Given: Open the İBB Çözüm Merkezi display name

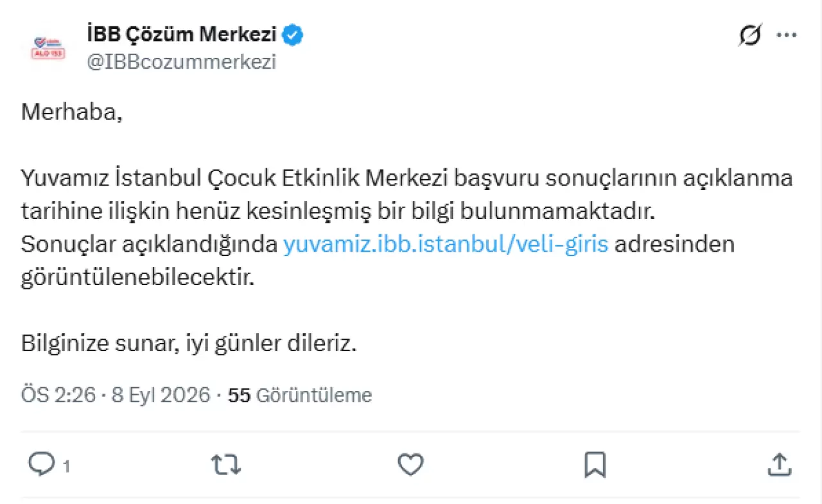Looking at the screenshot, I should 182,35.
